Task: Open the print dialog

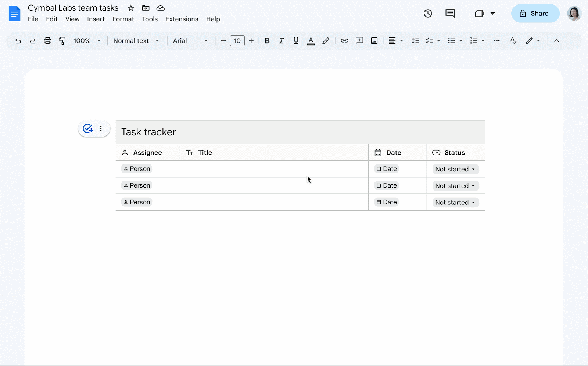Action: (x=47, y=41)
